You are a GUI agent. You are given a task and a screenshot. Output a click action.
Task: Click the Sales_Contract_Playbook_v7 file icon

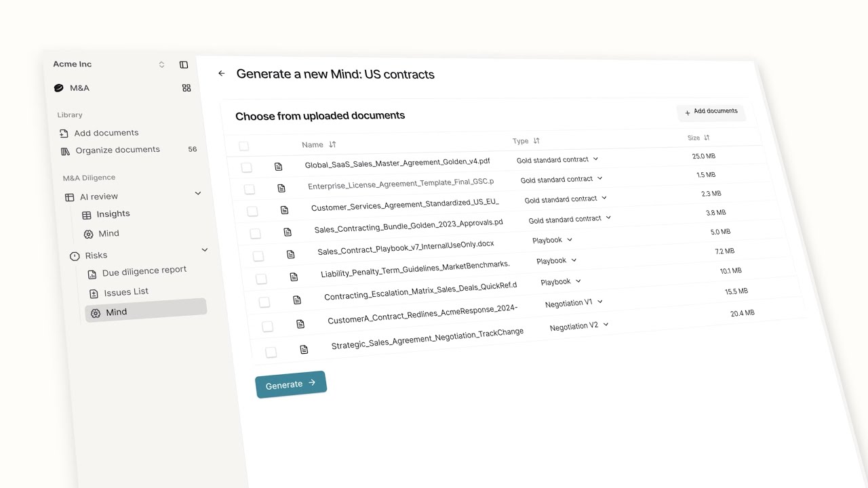pos(291,254)
